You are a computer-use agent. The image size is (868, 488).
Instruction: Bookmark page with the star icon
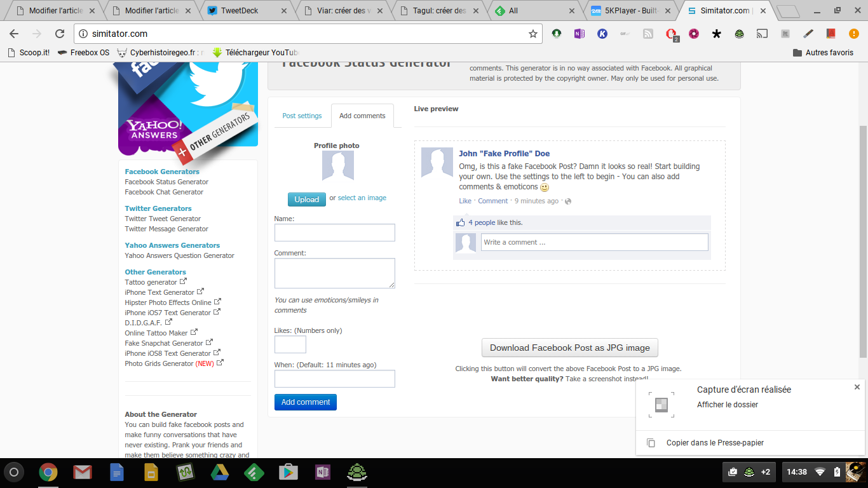click(533, 34)
